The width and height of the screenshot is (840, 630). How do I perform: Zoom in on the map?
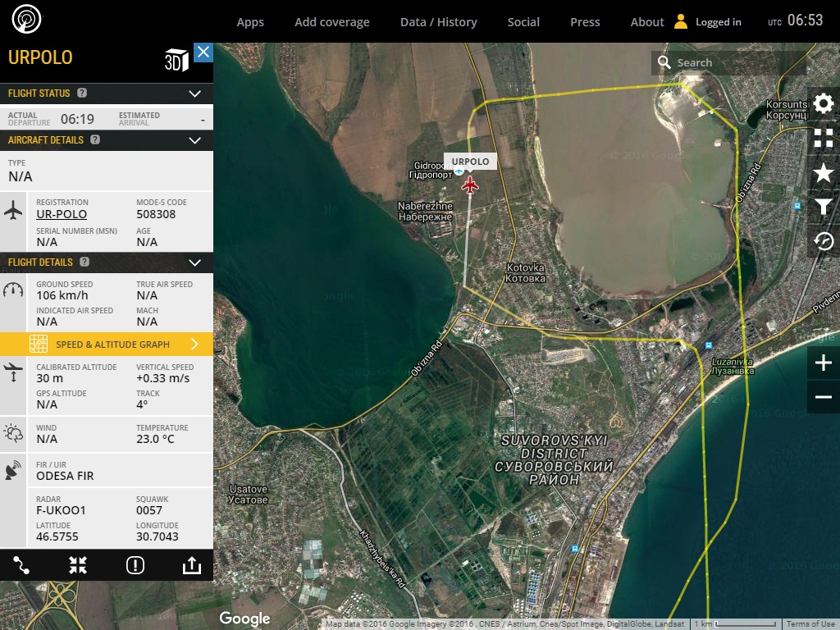[x=823, y=363]
